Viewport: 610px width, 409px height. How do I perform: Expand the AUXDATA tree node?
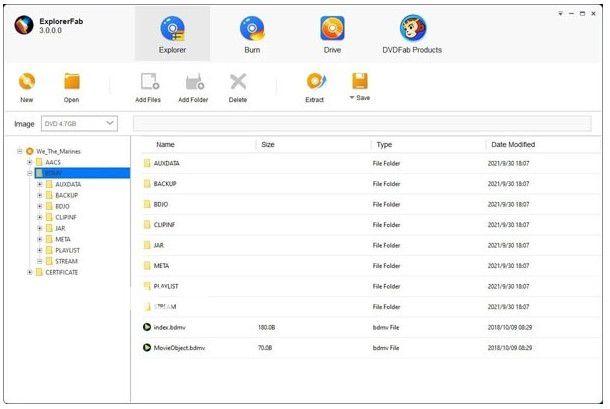pos(39,184)
